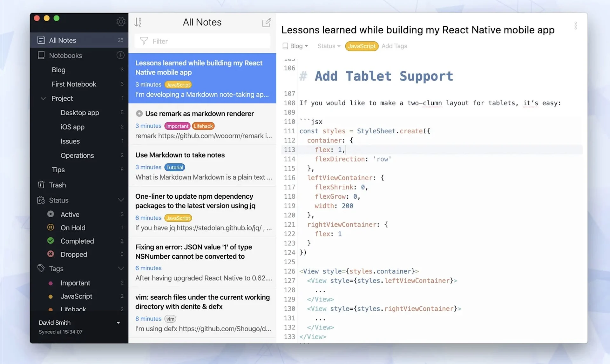The image size is (610, 364).
Task: Select All Notes in the sidebar
Action: [63, 40]
